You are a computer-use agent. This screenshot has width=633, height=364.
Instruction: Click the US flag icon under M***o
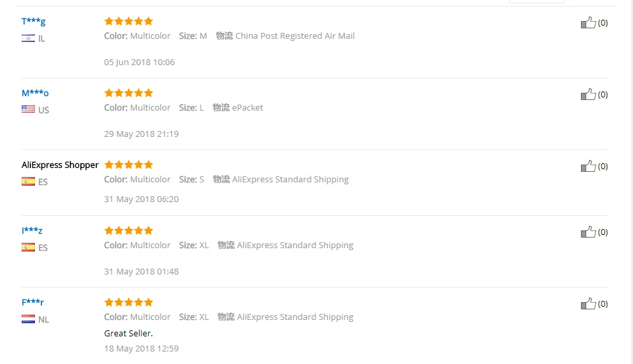(x=28, y=109)
